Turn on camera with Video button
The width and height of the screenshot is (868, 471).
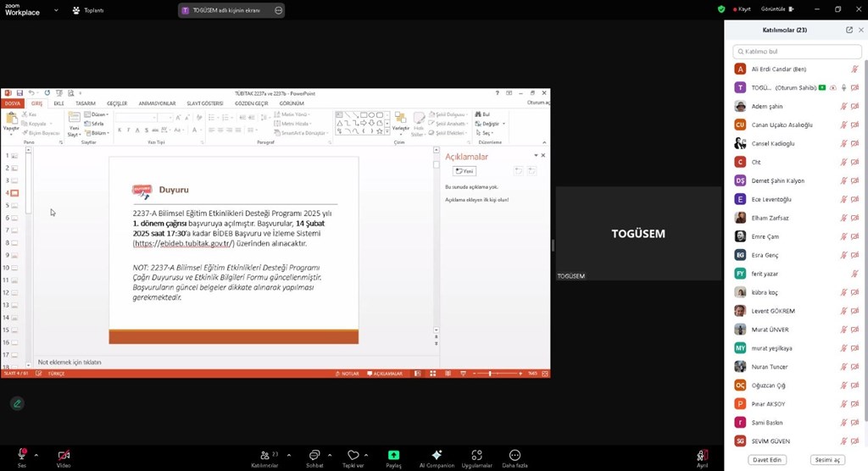[64, 455]
